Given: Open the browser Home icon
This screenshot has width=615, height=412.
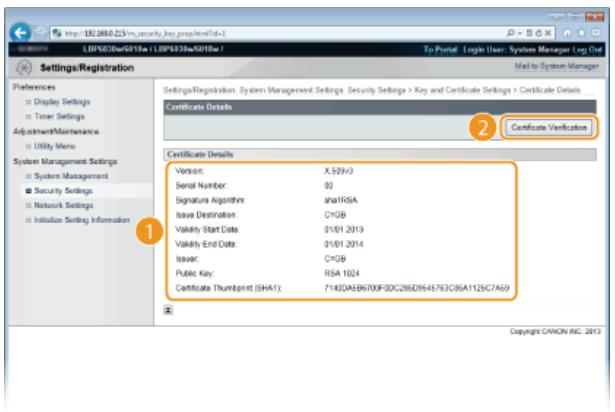Looking at the screenshot, I should [567, 33].
